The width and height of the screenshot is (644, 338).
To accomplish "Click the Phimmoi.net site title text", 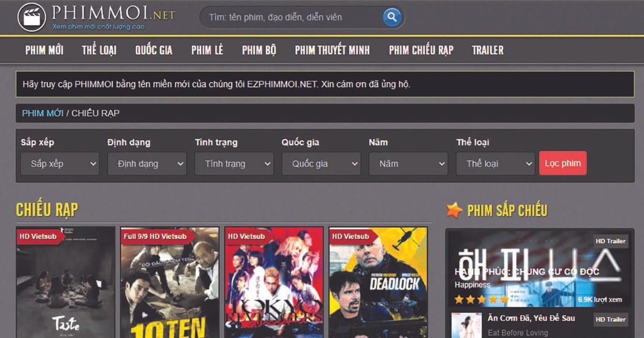I will [x=114, y=13].
